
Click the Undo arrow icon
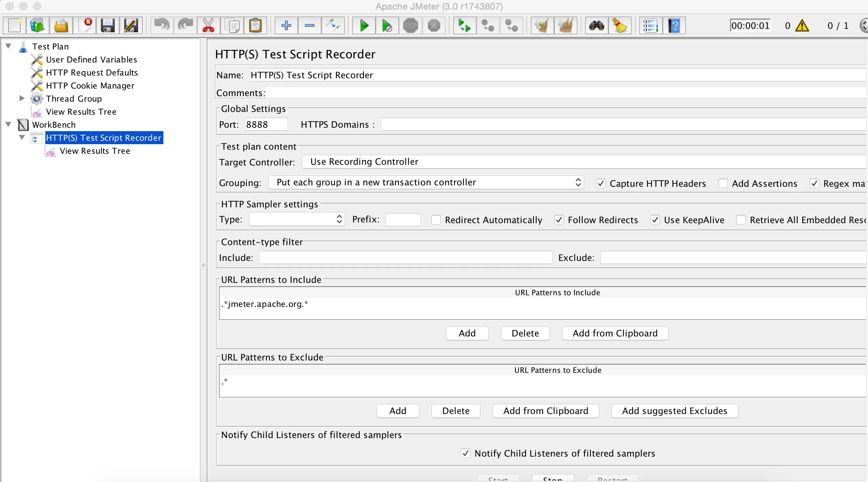[x=161, y=26]
